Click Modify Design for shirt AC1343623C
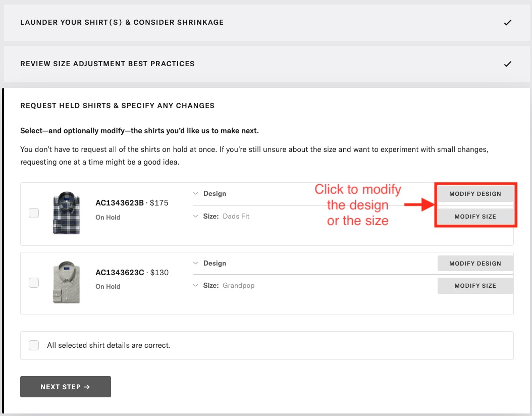532x416 pixels. (x=475, y=263)
